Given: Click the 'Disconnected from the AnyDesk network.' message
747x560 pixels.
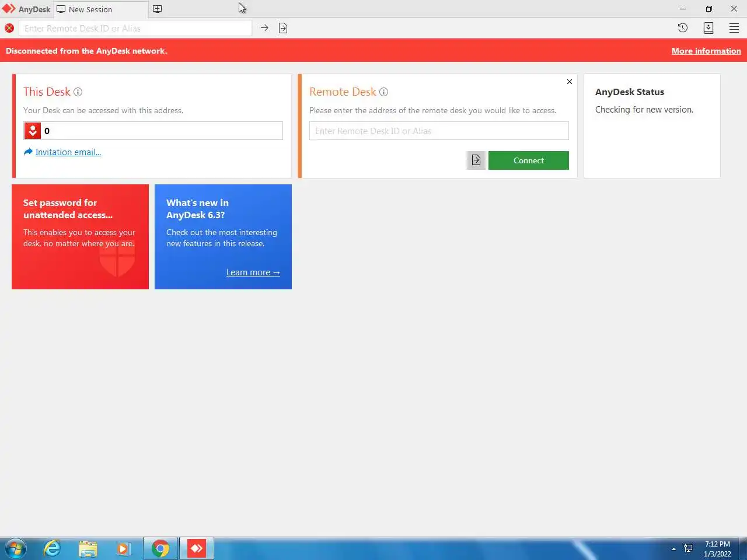Looking at the screenshot, I should click(x=86, y=51).
